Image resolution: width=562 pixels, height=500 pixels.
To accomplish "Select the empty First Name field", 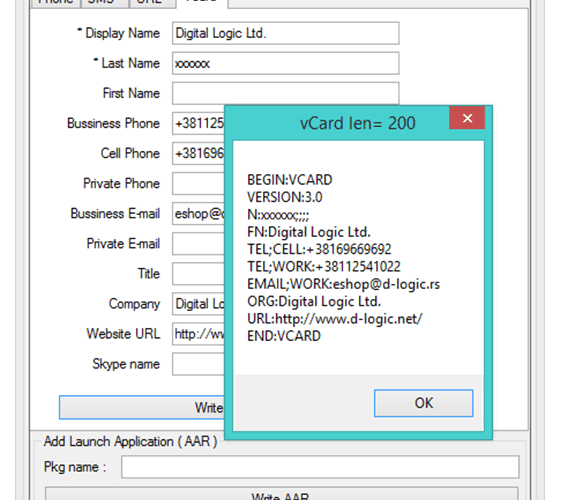I will click(x=285, y=93).
